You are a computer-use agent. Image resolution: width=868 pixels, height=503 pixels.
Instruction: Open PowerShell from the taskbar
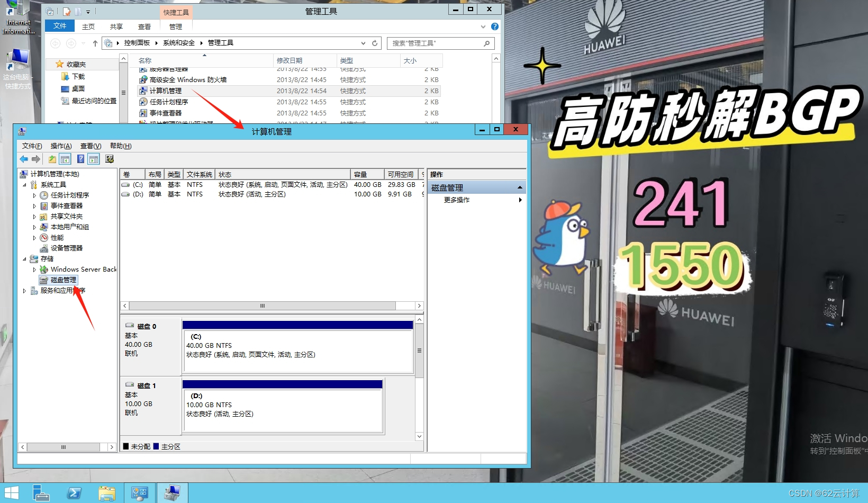(x=74, y=493)
